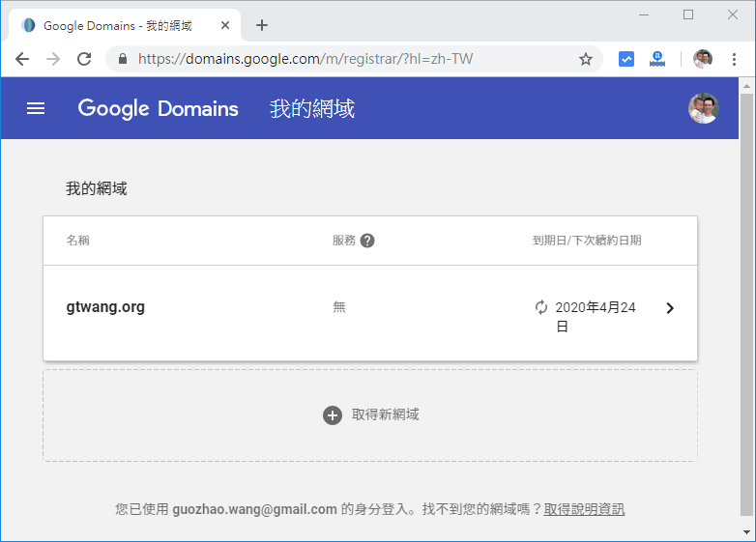Click the browser forward arrow
This screenshot has height=542, width=756.
click(53, 59)
